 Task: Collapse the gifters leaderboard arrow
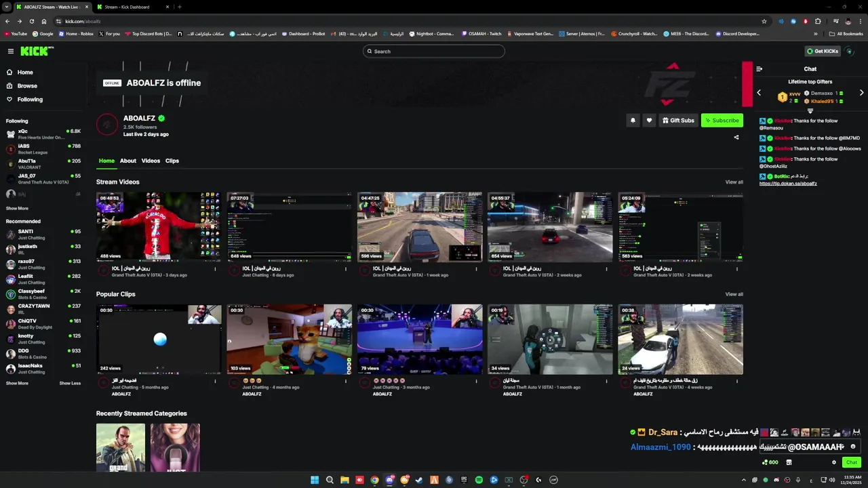[x=810, y=111]
